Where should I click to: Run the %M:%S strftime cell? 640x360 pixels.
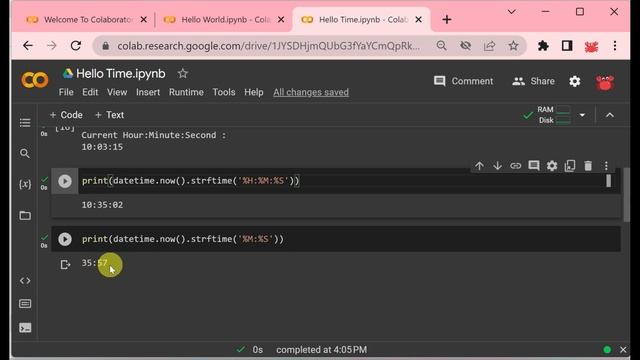tap(64, 239)
